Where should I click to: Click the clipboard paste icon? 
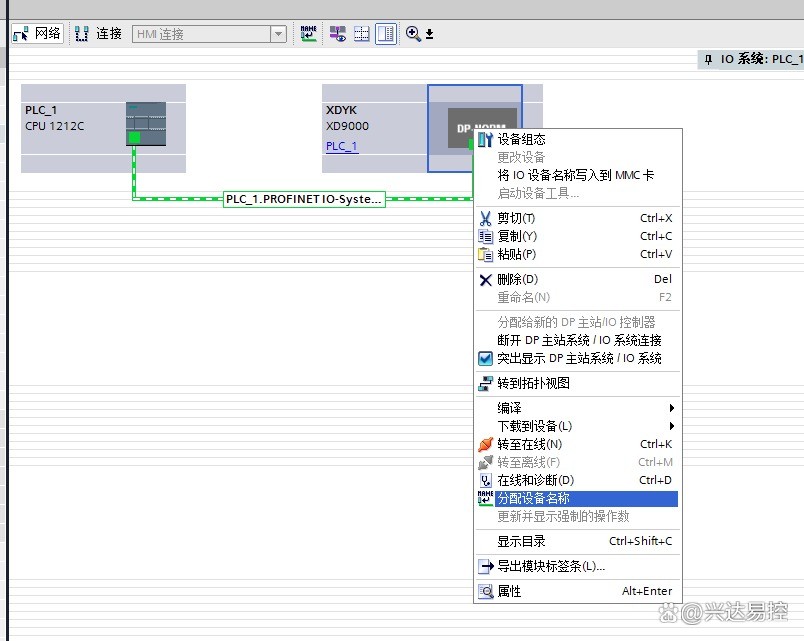click(485, 254)
